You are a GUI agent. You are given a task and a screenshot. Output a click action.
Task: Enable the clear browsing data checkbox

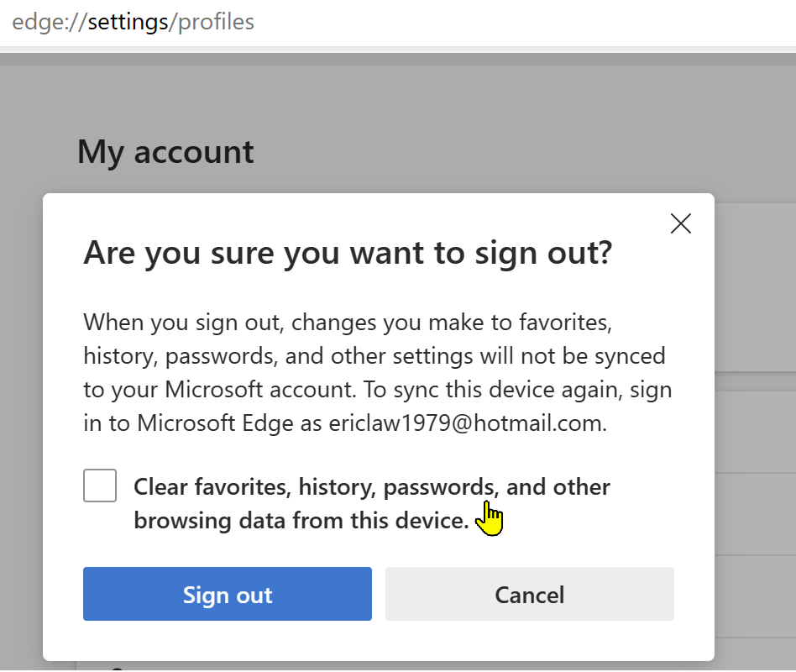click(100, 486)
